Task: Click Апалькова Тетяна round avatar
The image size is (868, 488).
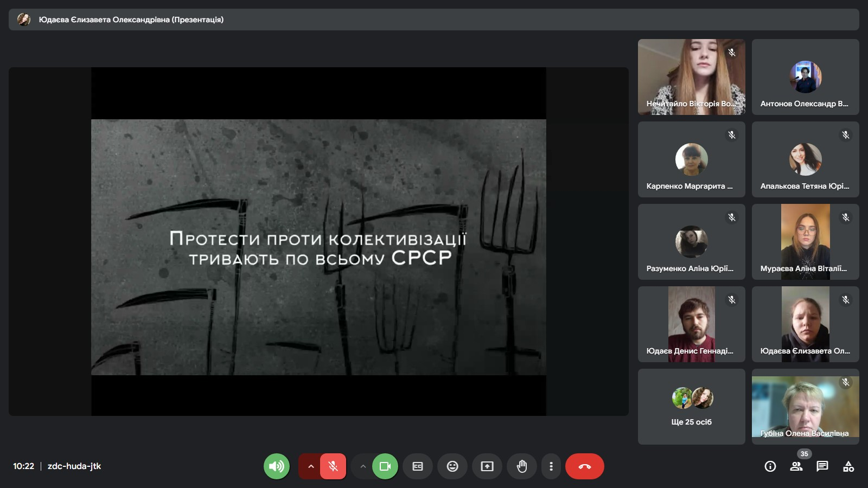Action: coord(806,159)
